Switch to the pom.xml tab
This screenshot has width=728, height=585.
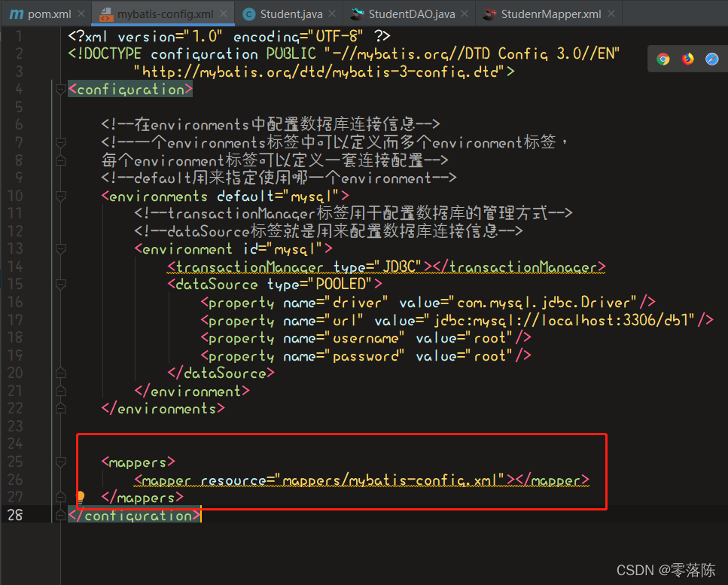pyautogui.click(x=49, y=14)
